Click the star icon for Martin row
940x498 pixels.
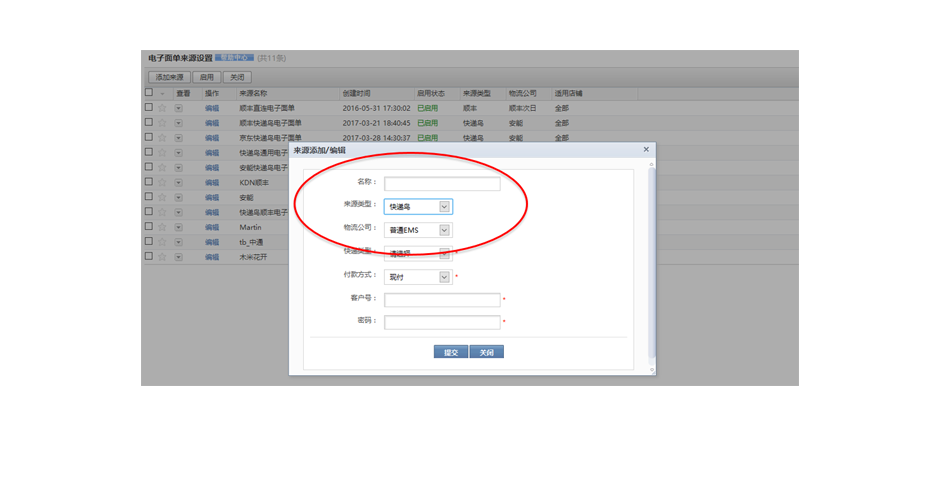162,227
